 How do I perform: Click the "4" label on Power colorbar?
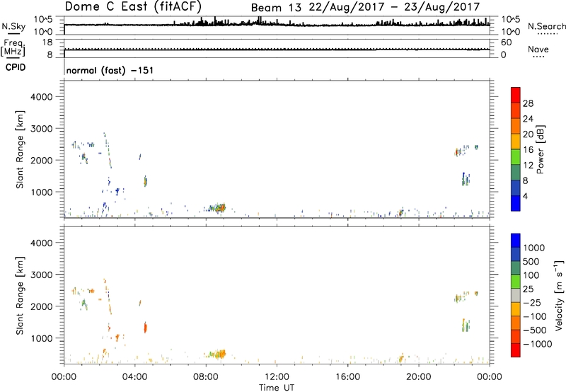[525, 196]
